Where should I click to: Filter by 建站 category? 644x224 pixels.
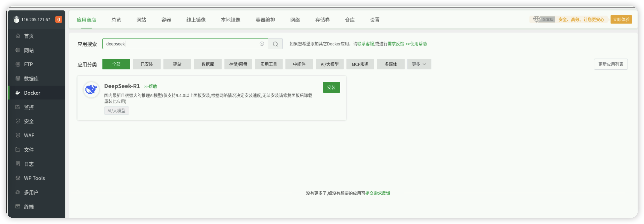click(x=177, y=64)
